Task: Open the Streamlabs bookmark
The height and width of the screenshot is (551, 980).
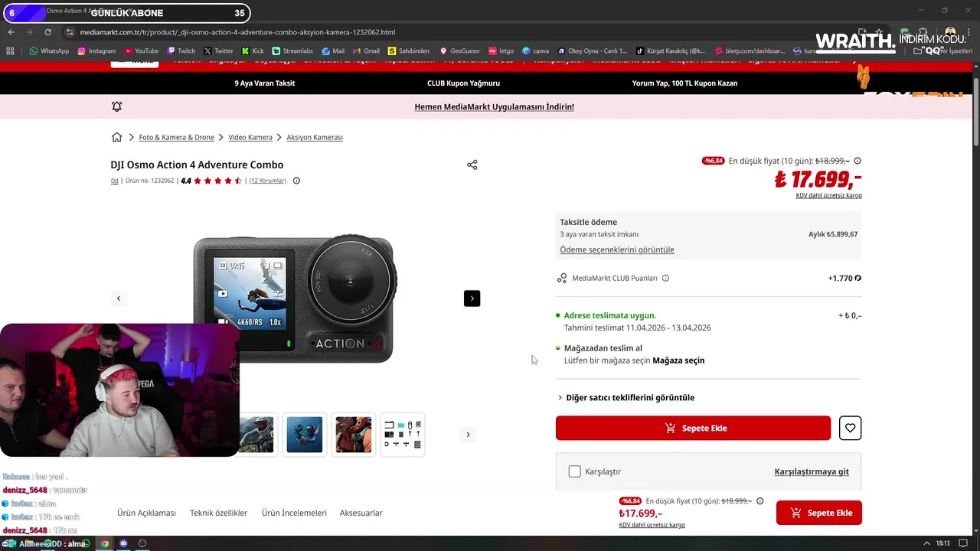Action: tap(292, 51)
